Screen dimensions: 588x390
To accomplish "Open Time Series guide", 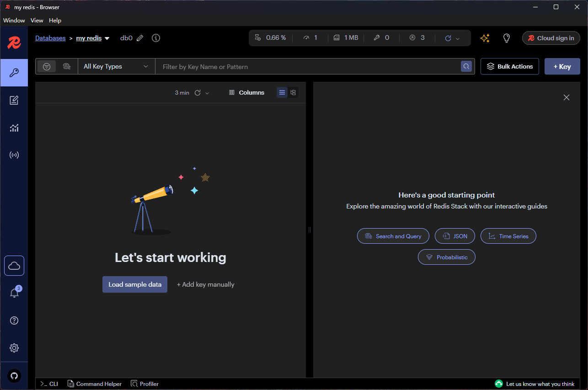I will pyautogui.click(x=508, y=236).
